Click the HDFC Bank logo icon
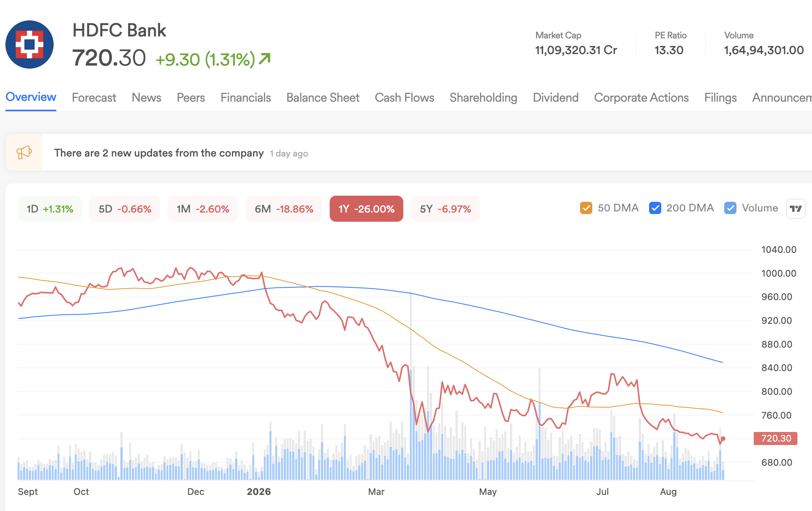The image size is (812, 511). pos(30,45)
